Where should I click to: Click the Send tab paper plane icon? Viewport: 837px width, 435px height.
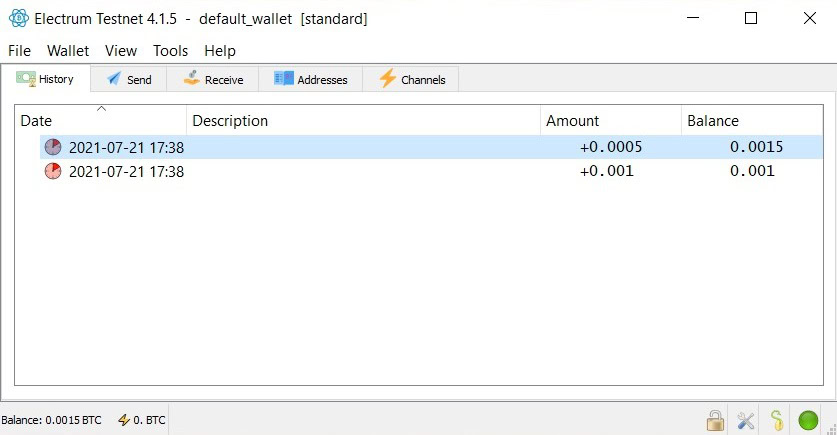coord(114,79)
